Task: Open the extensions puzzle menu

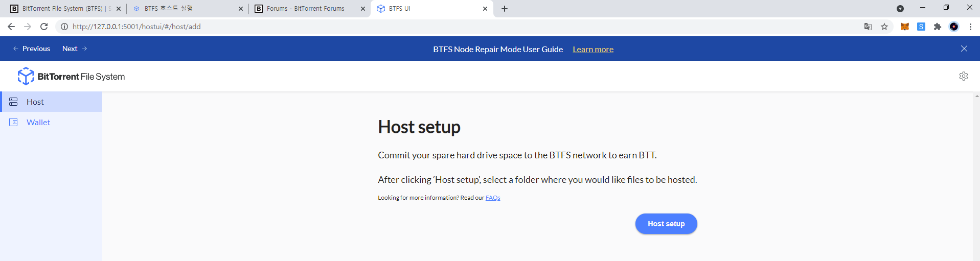Action: pyautogui.click(x=938, y=27)
